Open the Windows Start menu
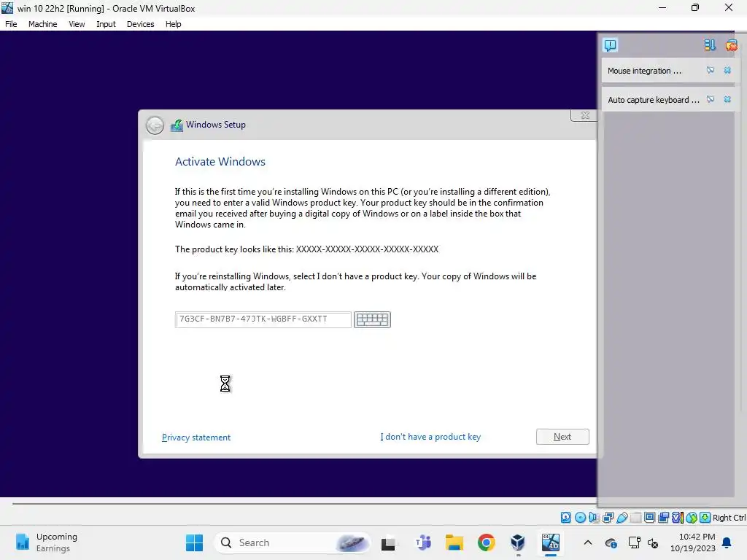Image resolution: width=747 pixels, height=560 pixels. 194,542
